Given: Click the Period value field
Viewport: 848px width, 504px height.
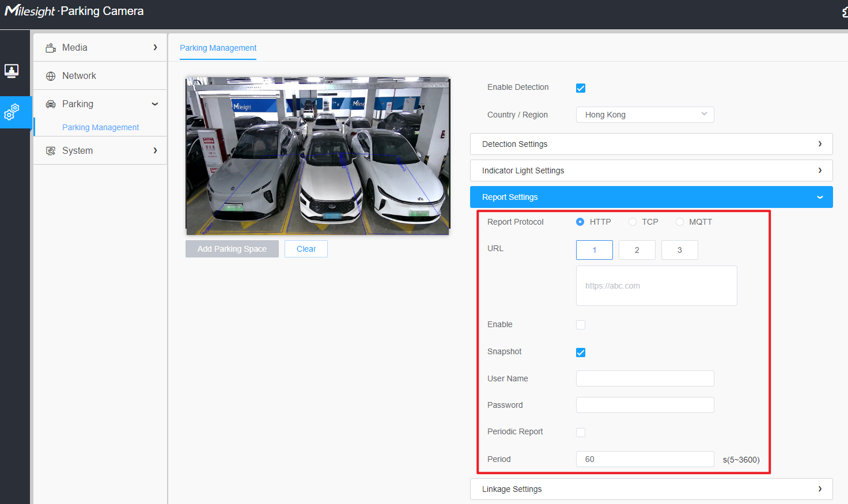Looking at the screenshot, I should (645, 459).
